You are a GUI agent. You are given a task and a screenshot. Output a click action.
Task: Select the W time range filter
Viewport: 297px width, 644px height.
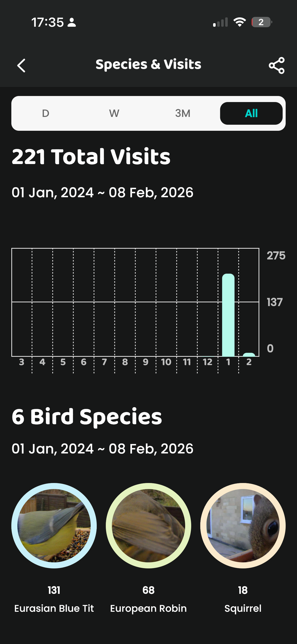coord(114,113)
